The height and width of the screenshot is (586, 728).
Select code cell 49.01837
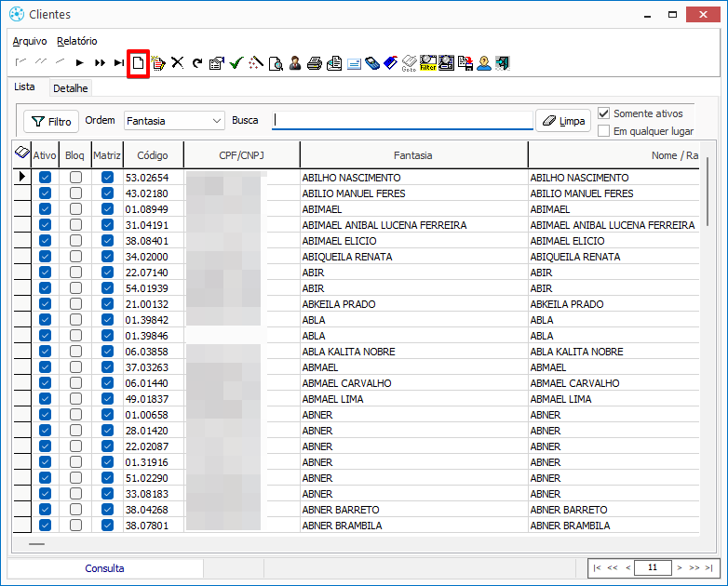[x=154, y=399]
